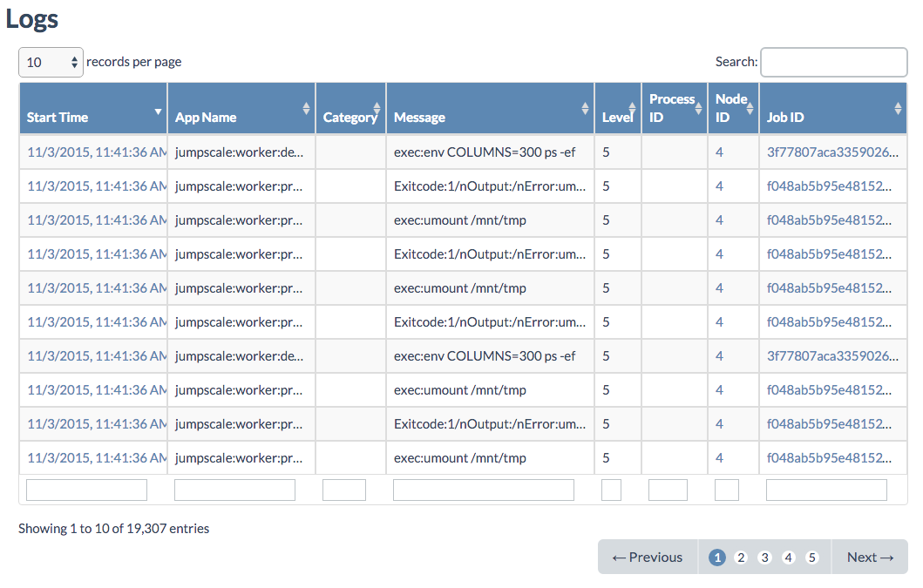This screenshot has height=588, width=923.
Task: Sort the table by Category arrows
Action: pyautogui.click(x=377, y=108)
